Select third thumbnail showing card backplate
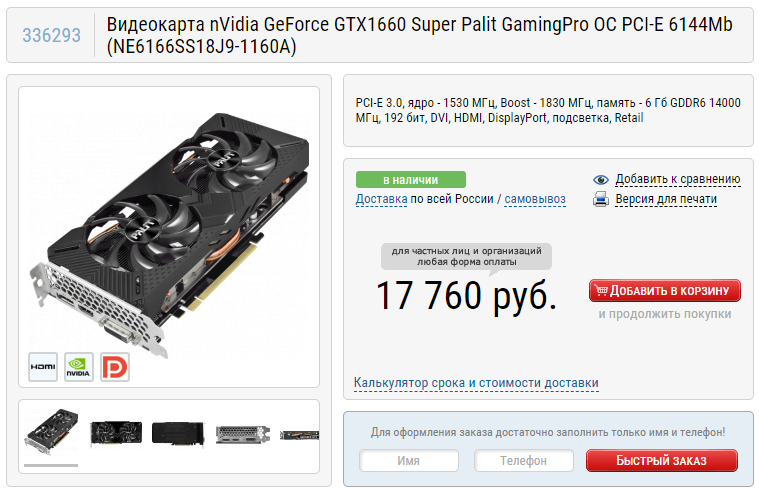Viewport: 759px width, 497px height. point(178,433)
